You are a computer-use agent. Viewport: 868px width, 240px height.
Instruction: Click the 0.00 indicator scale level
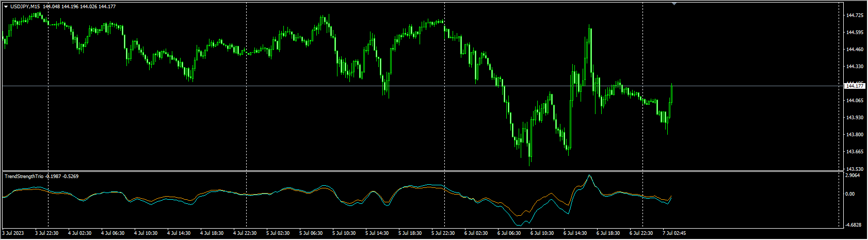tap(850, 194)
